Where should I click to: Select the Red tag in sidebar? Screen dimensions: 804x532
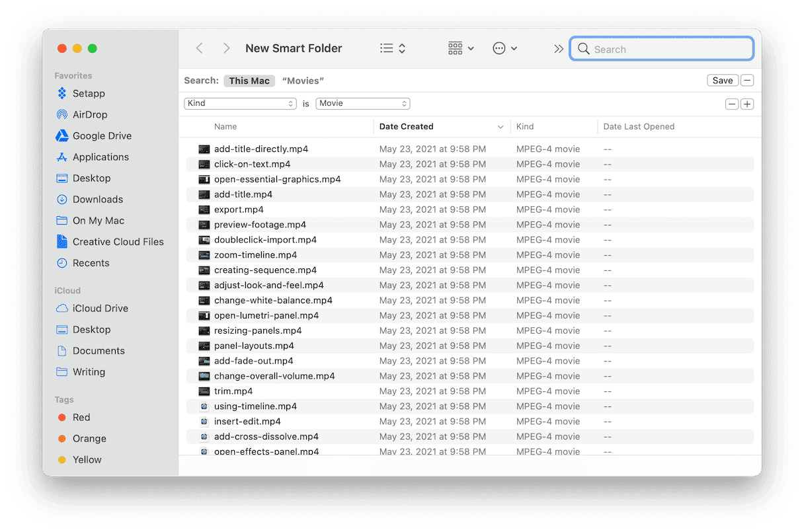pyautogui.click(x=81, y=417)
